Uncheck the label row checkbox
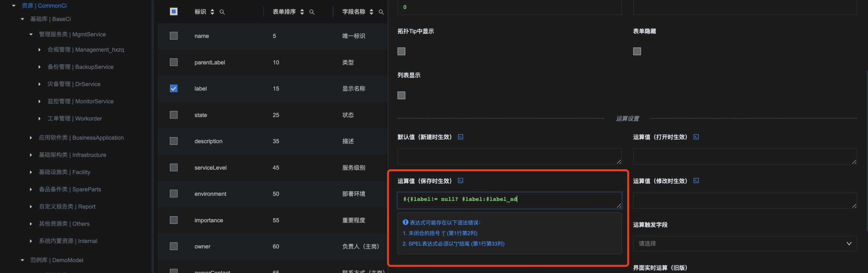The height and width of the screenshot is (273, 868). point(174,88)
